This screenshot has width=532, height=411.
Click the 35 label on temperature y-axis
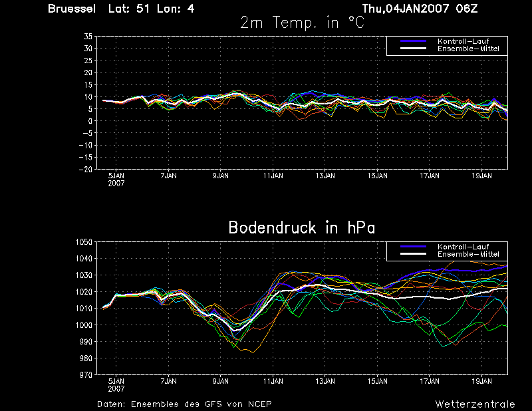tap(88, 37)
